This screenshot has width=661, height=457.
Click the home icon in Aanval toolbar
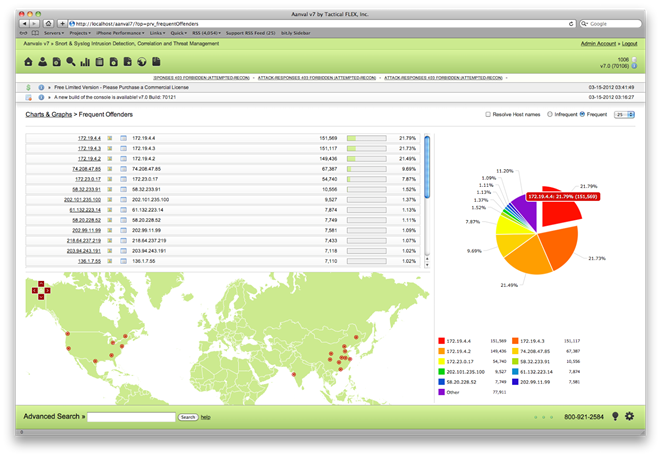(29, 63)
